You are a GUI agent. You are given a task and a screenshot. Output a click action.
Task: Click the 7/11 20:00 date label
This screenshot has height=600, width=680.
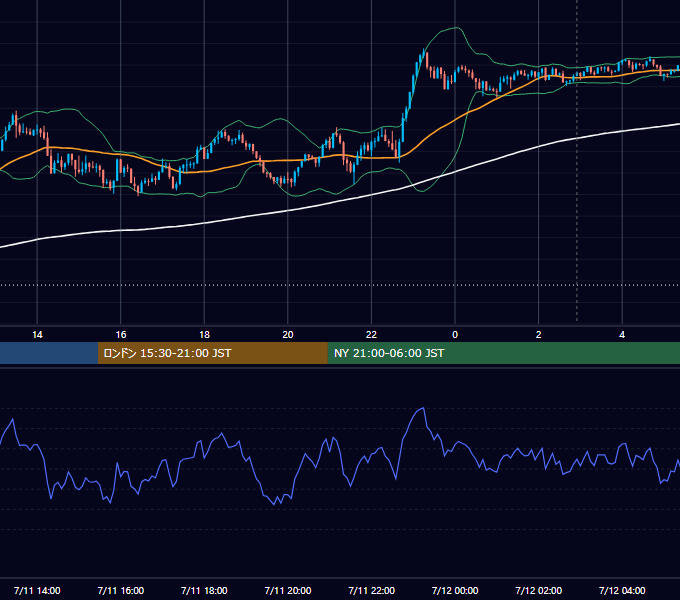click(x=288, y=590)
